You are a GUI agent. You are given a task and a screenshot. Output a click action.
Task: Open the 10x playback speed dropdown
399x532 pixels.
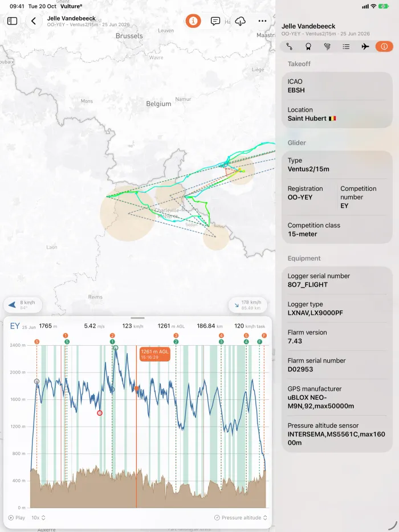[x=38, y=518]
